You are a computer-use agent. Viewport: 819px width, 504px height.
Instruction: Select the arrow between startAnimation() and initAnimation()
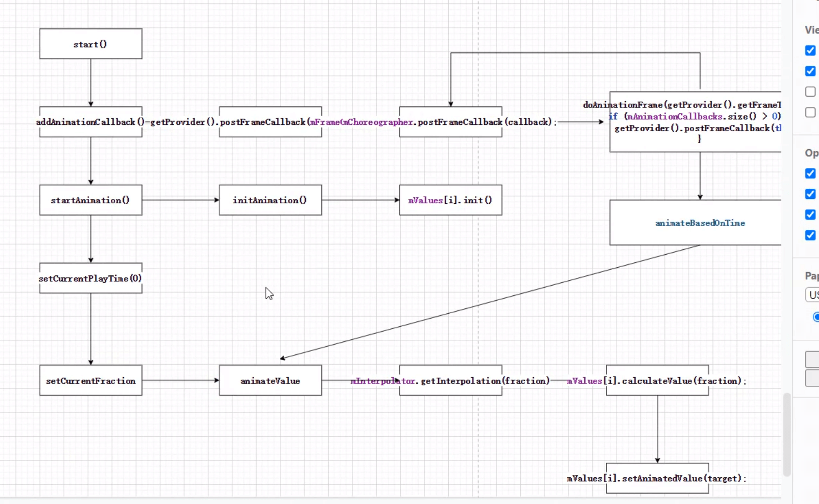tap(181, 200)
